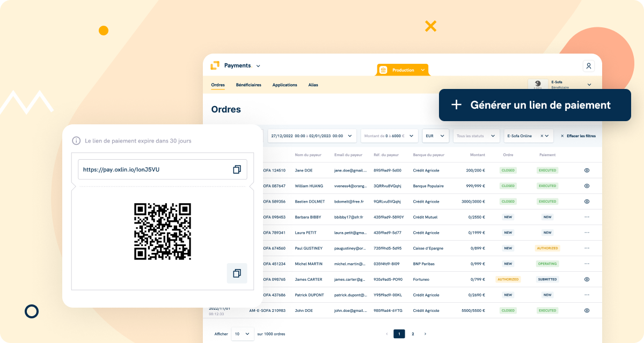This screenshot has height=343, width=644.
Task: Click email bdomelt@free.fr
Action: [349, 202]
